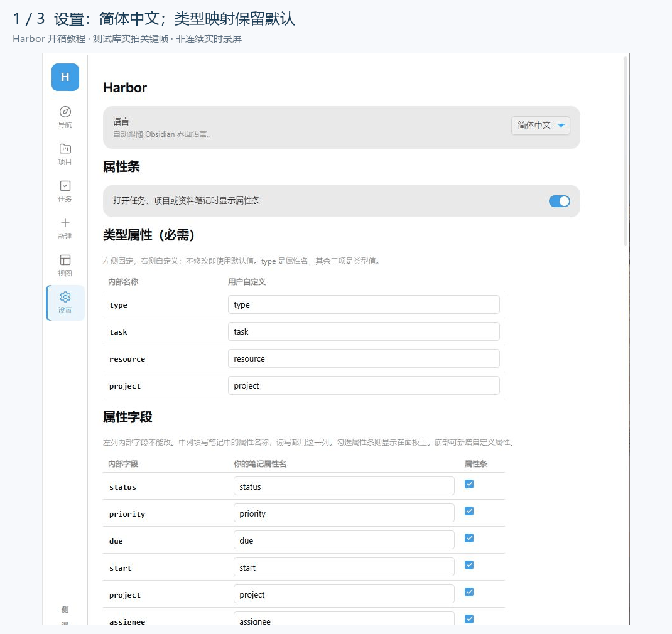Click the settings page vertical scrollbar
This screenshot has width=672, height=634.
[x=626, y=152]
